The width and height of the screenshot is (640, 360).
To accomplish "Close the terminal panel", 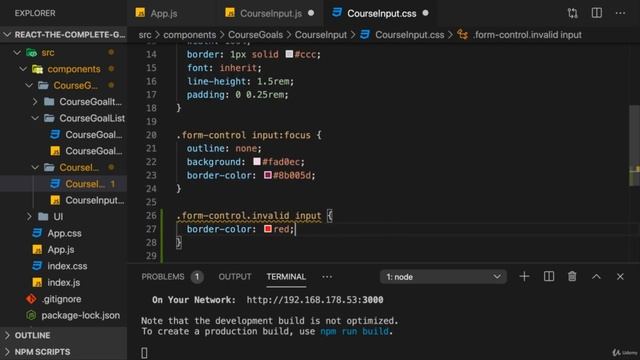I will tap(620, 277).
